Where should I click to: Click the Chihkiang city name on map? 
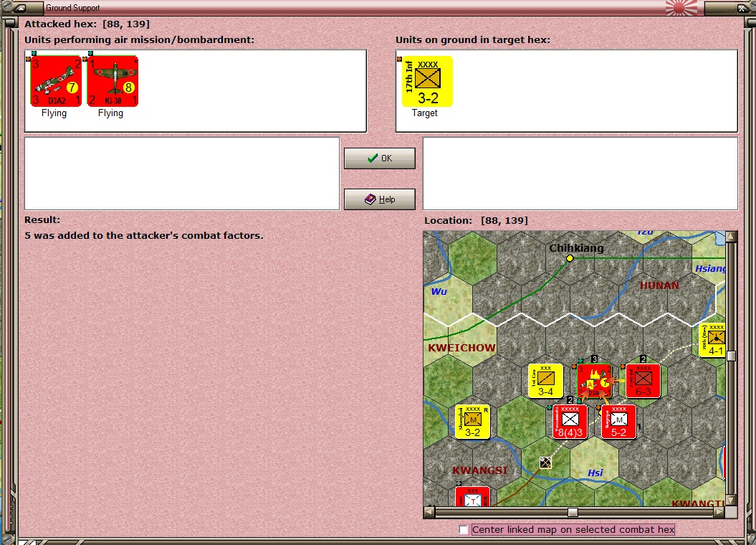(x=576, y=248)
